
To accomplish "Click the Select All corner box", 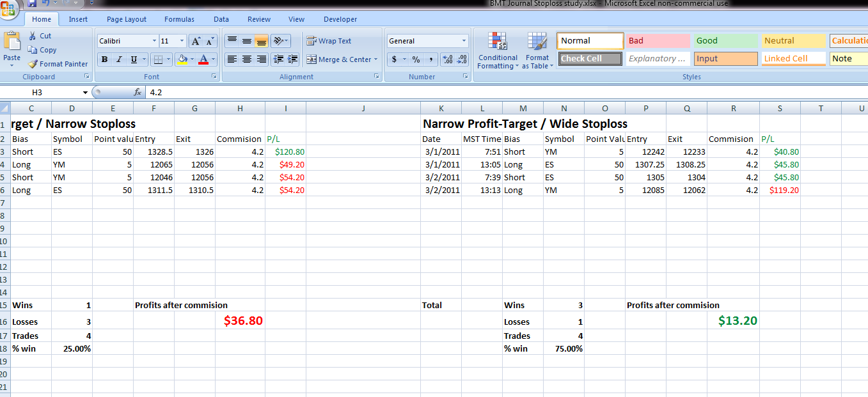I will (x=5, y=109).
